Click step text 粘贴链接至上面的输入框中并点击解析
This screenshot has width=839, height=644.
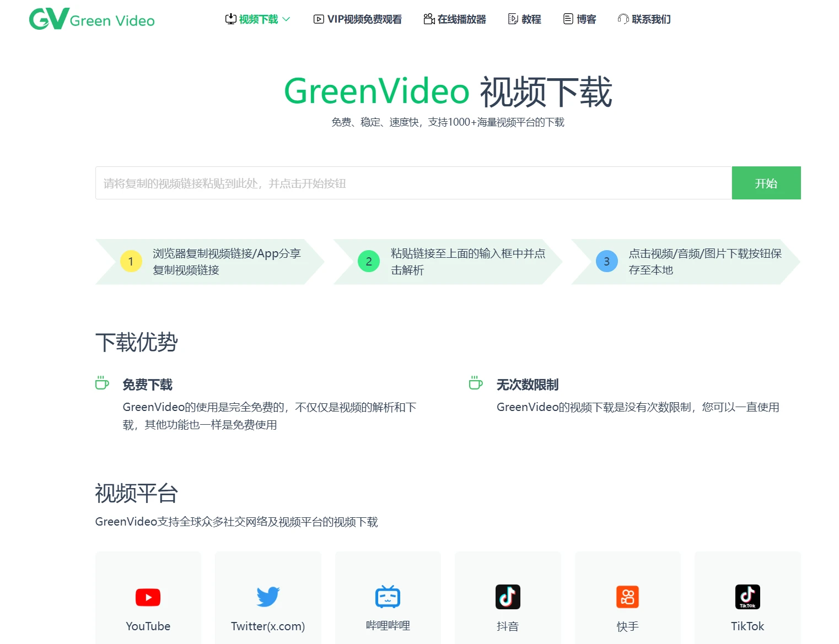point(468,262)
